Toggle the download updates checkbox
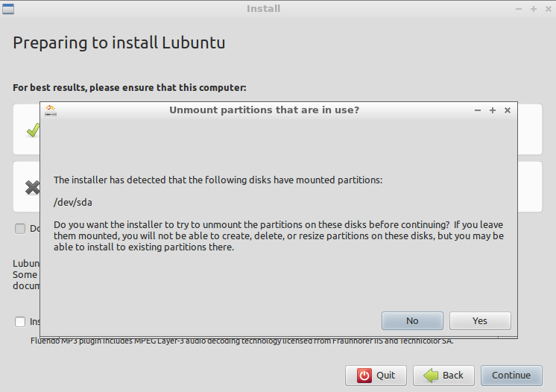 20,229
